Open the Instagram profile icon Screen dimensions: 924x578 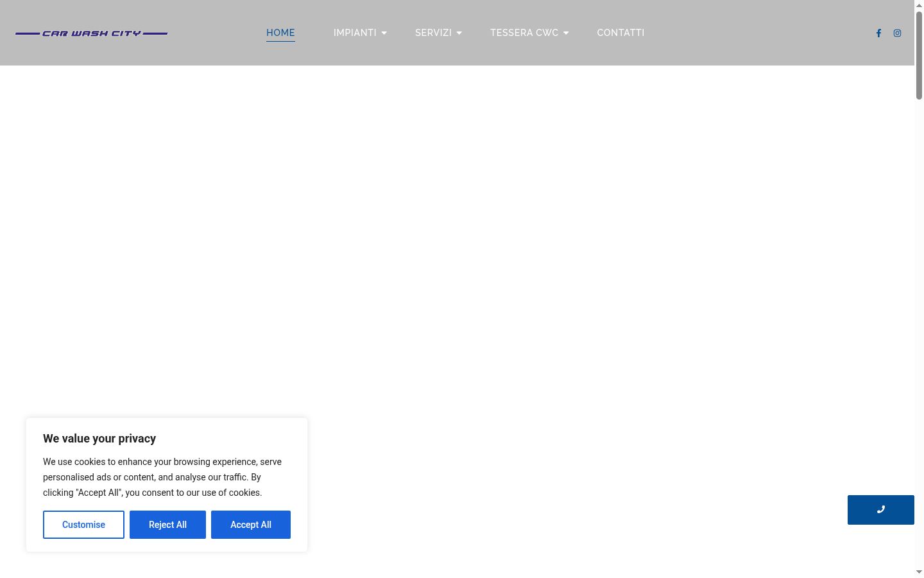click(897, 33)
